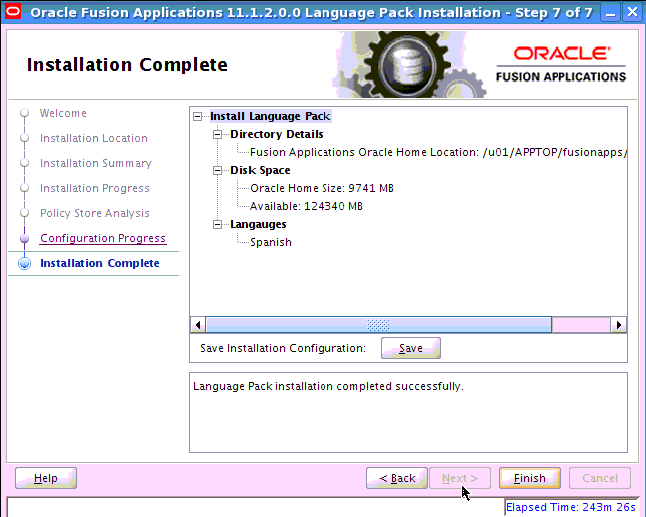Select the Langauges label
The height and width of the screenshot is (517, 646).
(x=258, y=225)
